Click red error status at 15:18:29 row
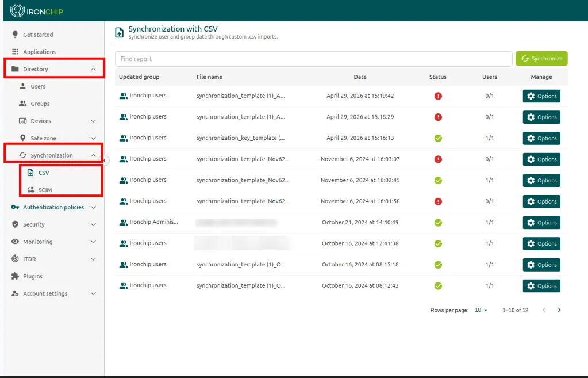Image resolution: width=588 pixels, height=378 pixels. pos(438,117)
